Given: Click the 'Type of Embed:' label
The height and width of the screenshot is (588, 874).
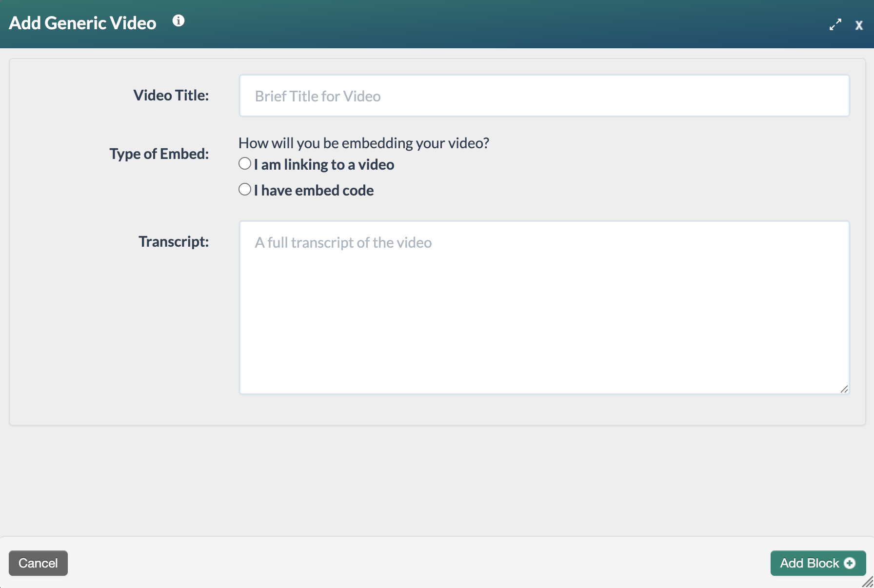Looking at the screenshot, I should pyautogui.click(x=159, y=154).
